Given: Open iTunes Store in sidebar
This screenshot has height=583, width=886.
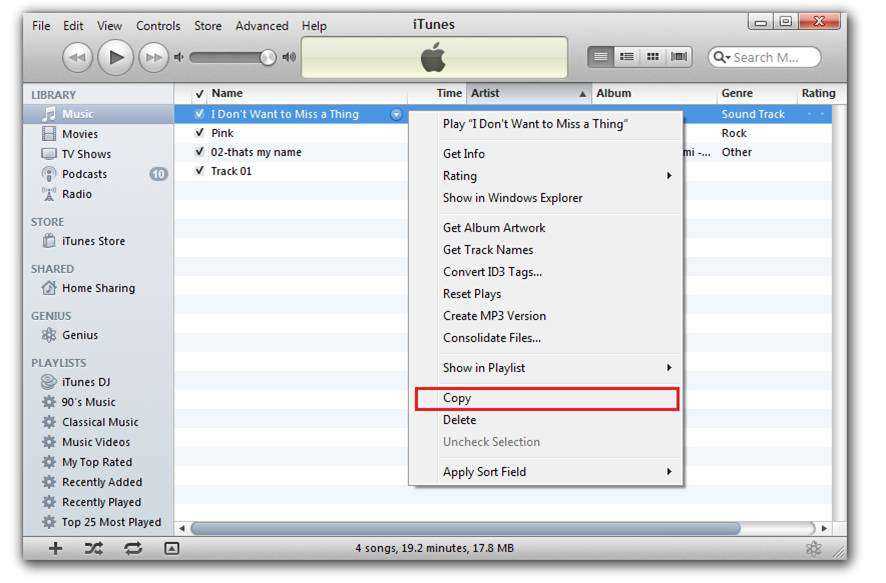Looking at the screenshot, I should click(98, 241).
